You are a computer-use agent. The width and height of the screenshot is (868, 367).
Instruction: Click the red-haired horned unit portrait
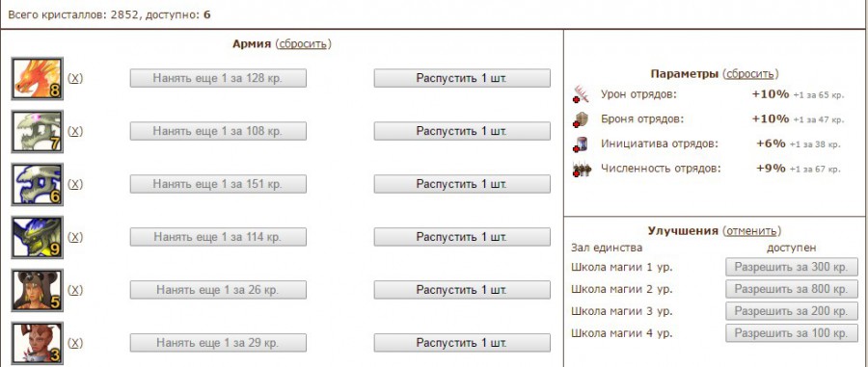point(37,343)
